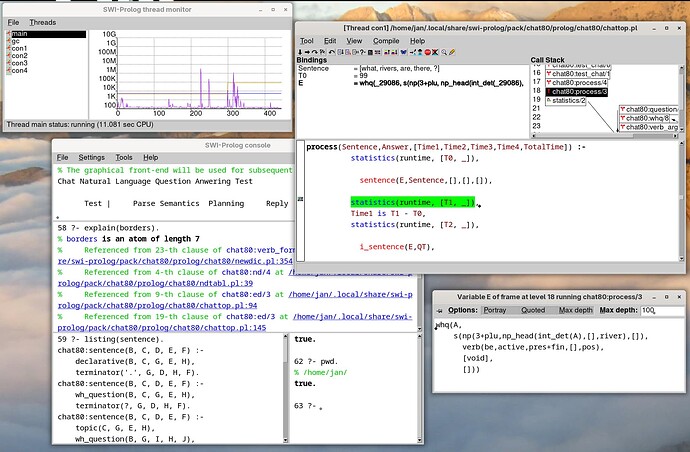Image resolution: width=690 pixels, height=452 pixels.
Task: Open Threads menu in thread monitor
Action: pyautogui.click(x=43, y=22)
